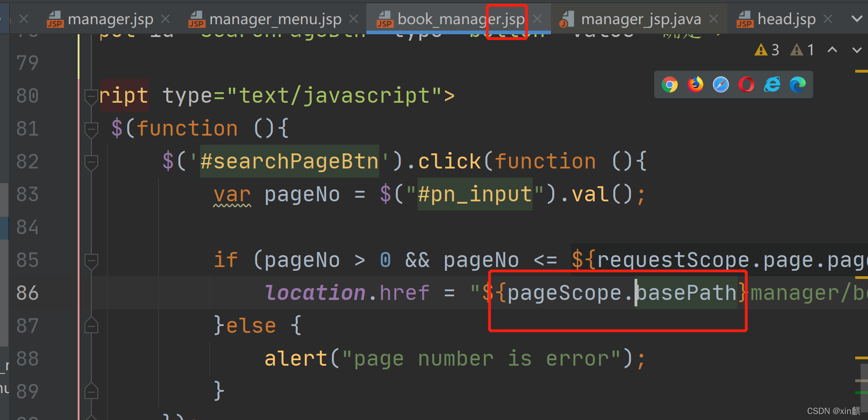
Task: Click the #pn_input selector string
Action: [x=475, y=194]
